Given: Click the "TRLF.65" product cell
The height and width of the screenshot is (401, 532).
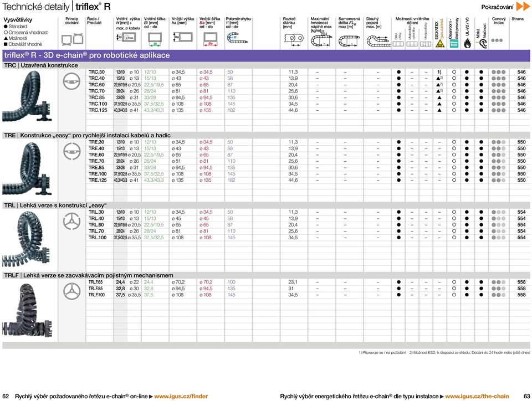Looking at the screenshot, I should pos(96,282).
